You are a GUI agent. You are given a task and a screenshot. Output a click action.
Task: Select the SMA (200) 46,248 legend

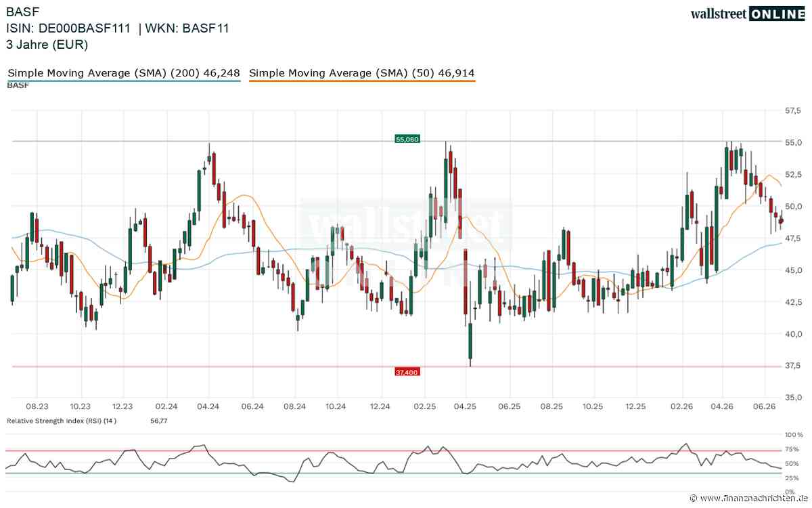coord(124,73)
